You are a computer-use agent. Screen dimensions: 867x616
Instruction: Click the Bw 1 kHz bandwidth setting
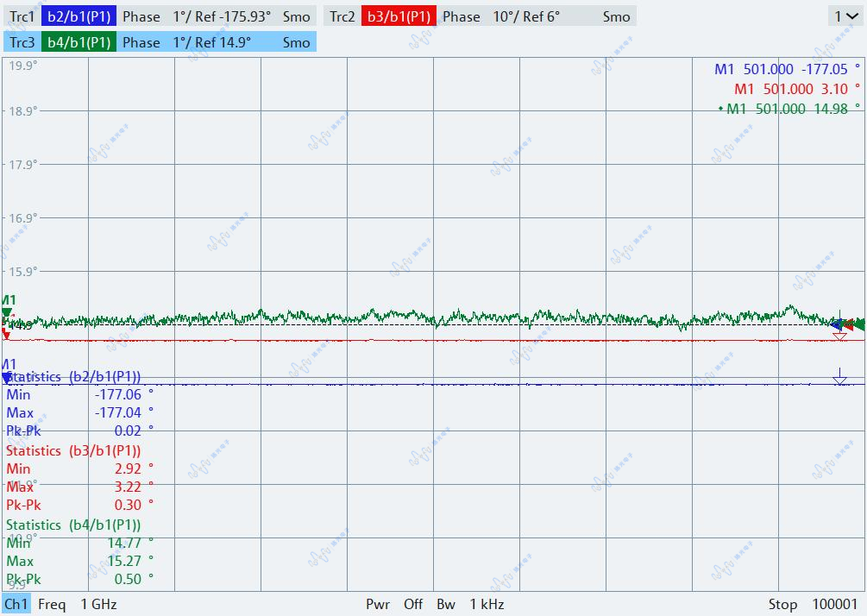pyautogui.click(x=470, y=604)
